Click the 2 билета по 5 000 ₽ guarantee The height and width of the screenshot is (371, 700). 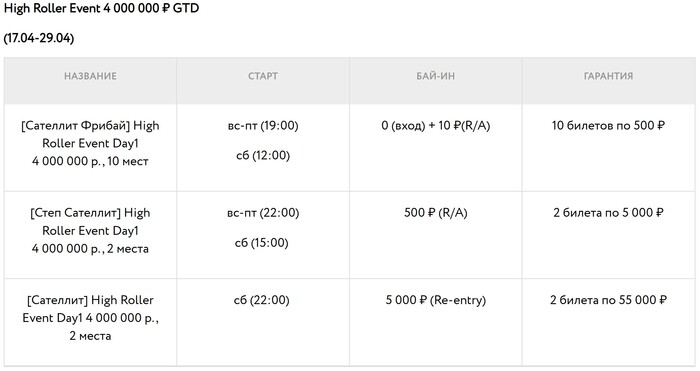(608, 213)
